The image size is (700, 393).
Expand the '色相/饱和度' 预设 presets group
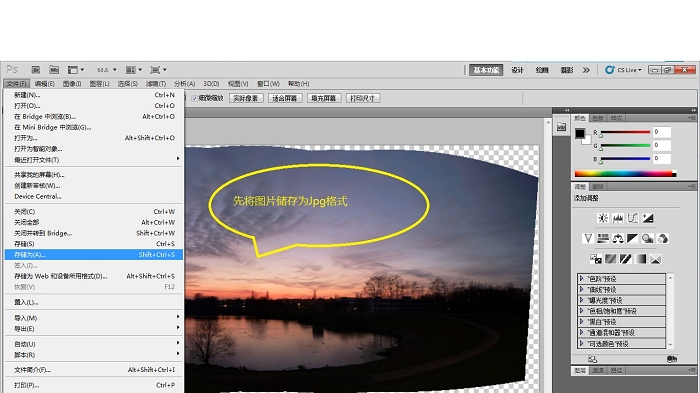(581, 310)
